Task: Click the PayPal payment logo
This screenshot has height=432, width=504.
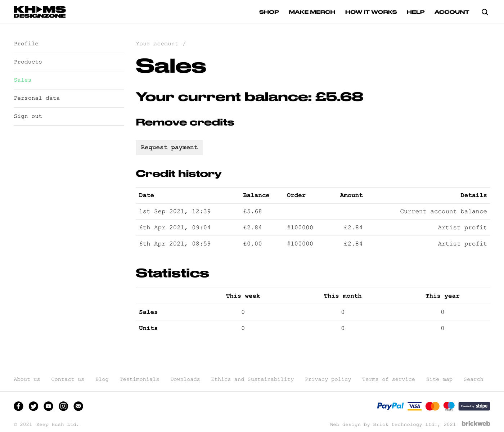Action: (390, 406)
